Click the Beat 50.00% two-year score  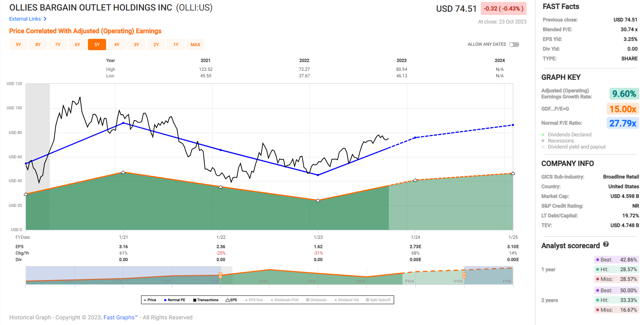point(616,291)
